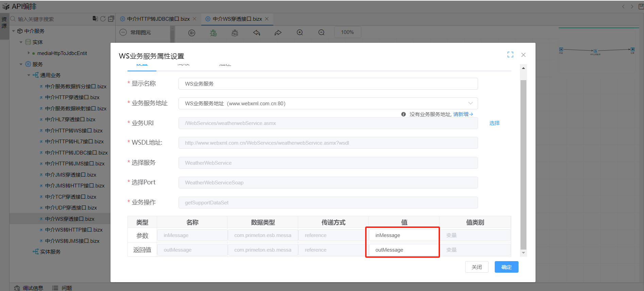Click the green debug bug icon

(213, 33)
